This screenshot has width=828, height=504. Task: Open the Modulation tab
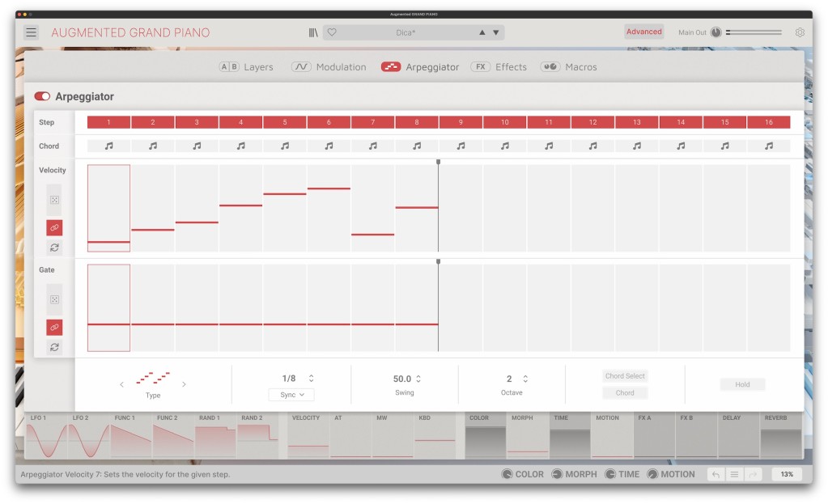pos(329,67)
